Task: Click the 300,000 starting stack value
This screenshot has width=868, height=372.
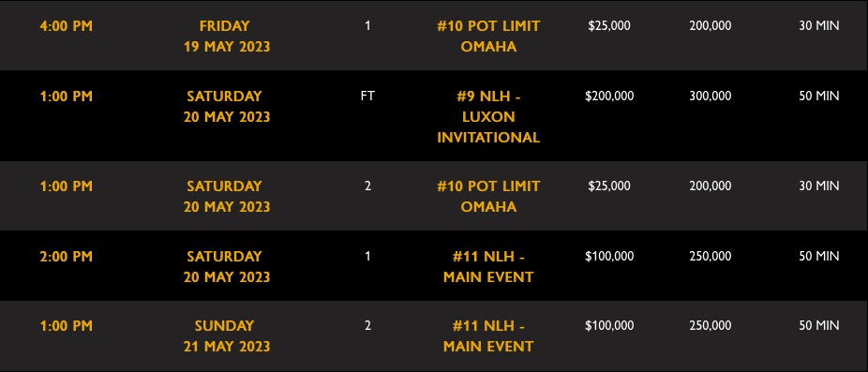Action: coord(711,97)
